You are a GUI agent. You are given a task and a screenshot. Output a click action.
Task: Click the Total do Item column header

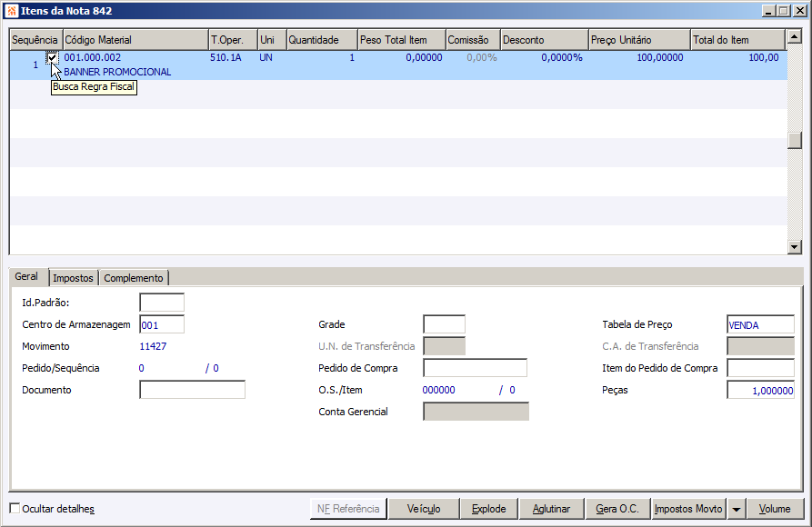pyautogui.click(x=738, y=40)
